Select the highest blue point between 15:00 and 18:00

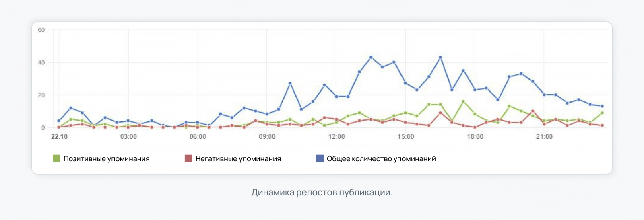440,58
